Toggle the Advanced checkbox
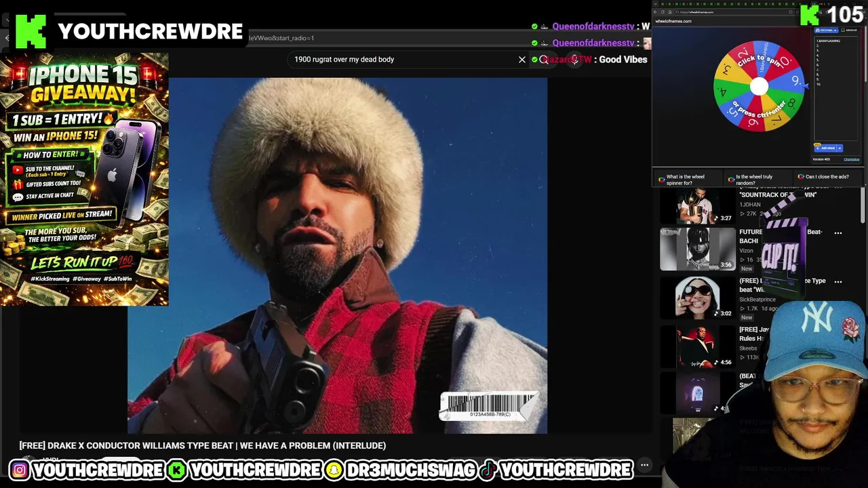 coord(843,30)
